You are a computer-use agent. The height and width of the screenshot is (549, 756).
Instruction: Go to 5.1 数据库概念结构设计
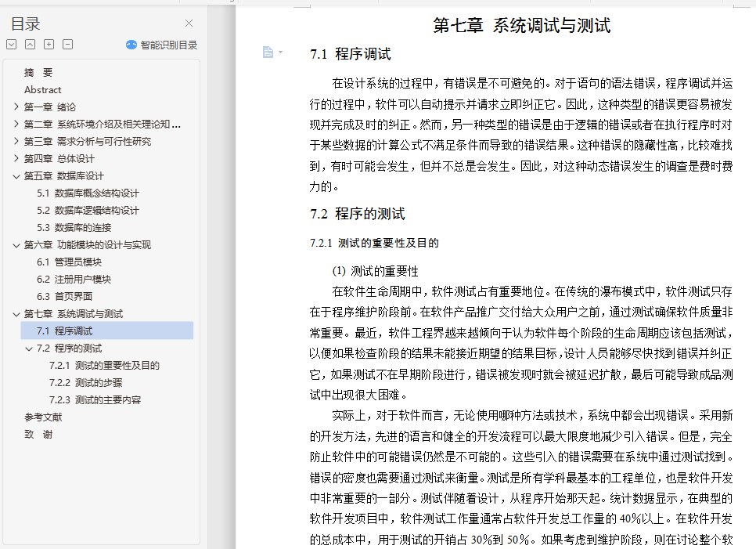point(88,193)
